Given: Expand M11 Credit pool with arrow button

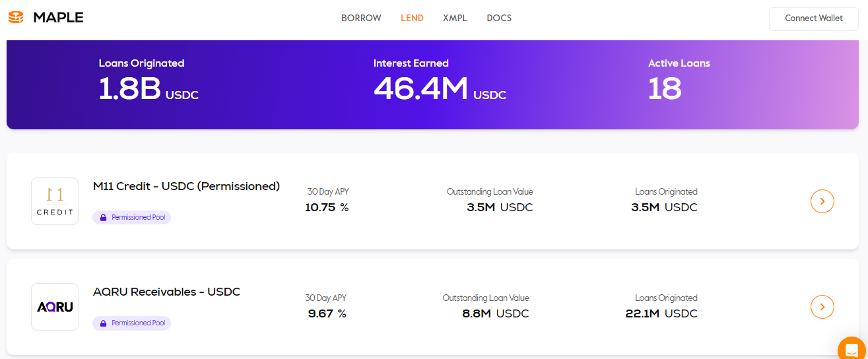Looking at the screenshot, I should 822,201.
